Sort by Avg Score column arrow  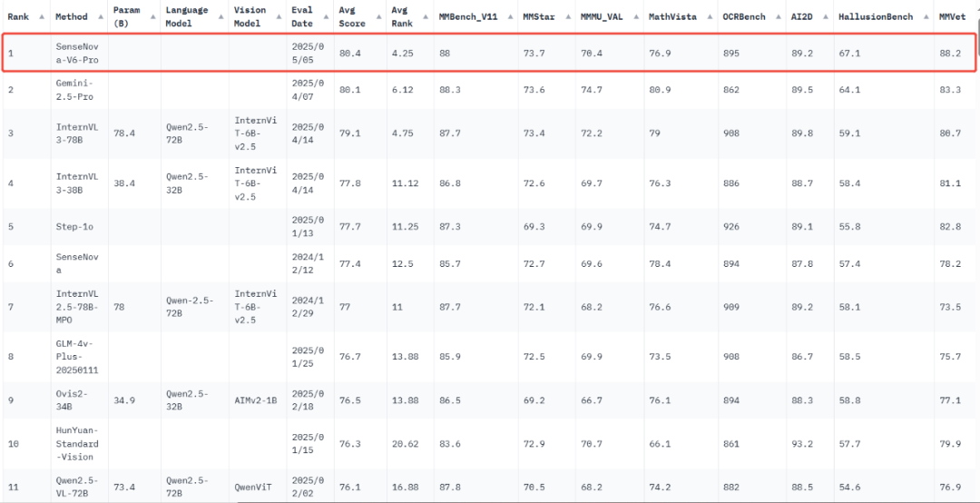(x=377, y=17)
